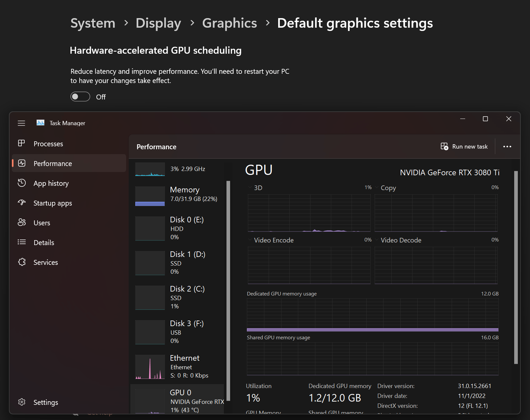530x420 pixels.
Task: Open the Users page
Action: pos(42,223)
